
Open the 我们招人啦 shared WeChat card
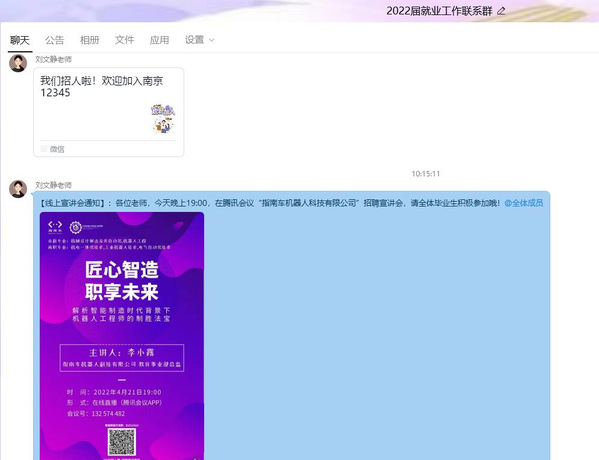[x=108, y=112]
